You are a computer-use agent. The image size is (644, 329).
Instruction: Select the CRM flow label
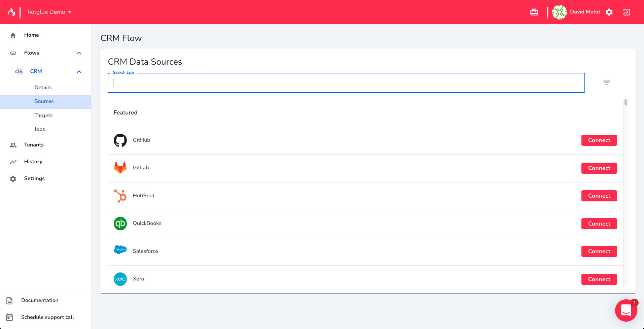tap(36, 71)
